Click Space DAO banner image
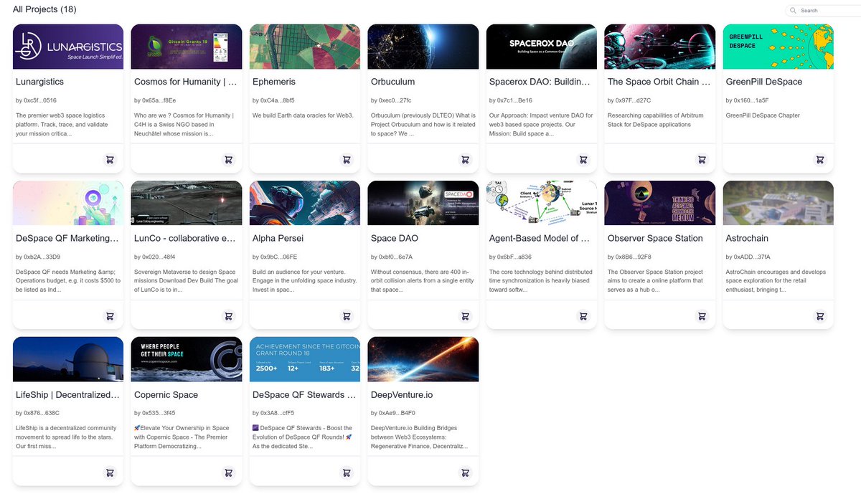 coord(423,203)
